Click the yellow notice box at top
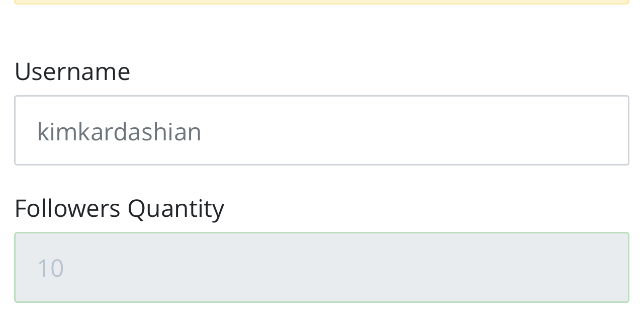The image size is (644, 323). click(x=322, y=2)
